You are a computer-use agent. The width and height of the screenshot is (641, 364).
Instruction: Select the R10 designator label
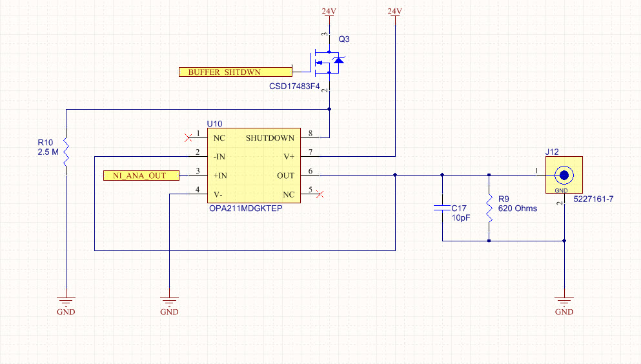point(45,143)
